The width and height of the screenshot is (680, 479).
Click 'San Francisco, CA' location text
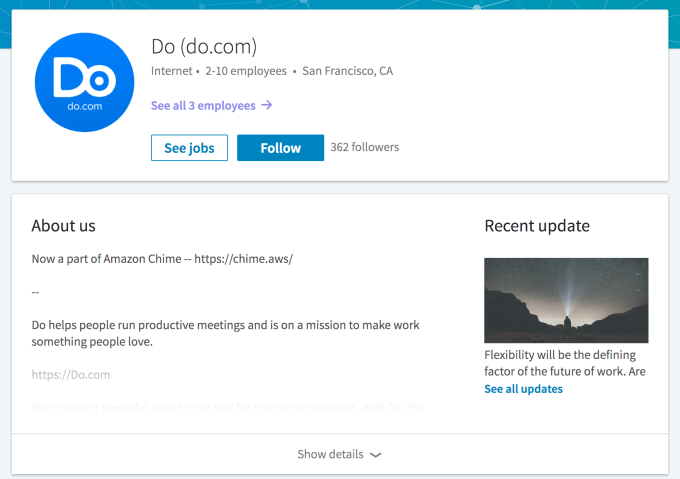(347, 71)
